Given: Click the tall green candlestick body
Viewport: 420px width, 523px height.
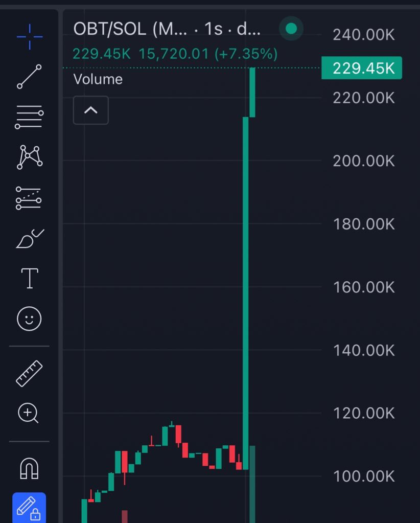Looking at the screenshot, I should (x=246, y=293).
